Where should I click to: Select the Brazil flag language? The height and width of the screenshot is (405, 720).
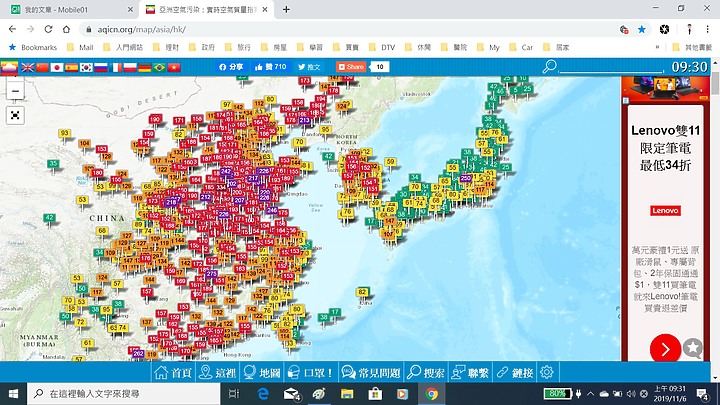[x=159, y=68]
